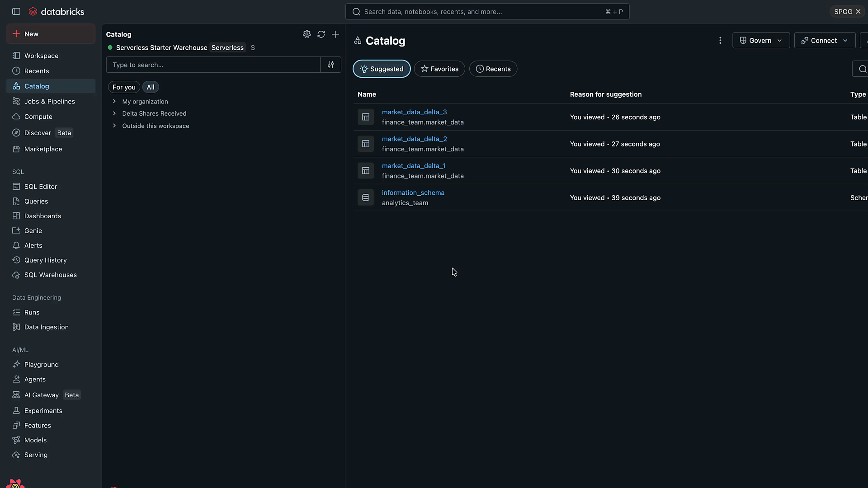Enable the For you filter chip
The height and width of the screenshot is (488, 868).
pos(123,87)
